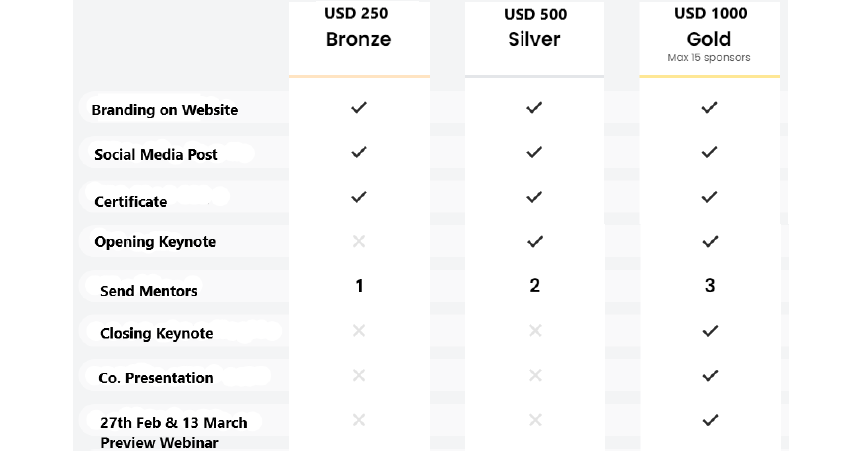Image resolution: width=862 pixels, height=451 pixels.
Task: Click Silver X mark for Preview Webinar
Action: 535,420
